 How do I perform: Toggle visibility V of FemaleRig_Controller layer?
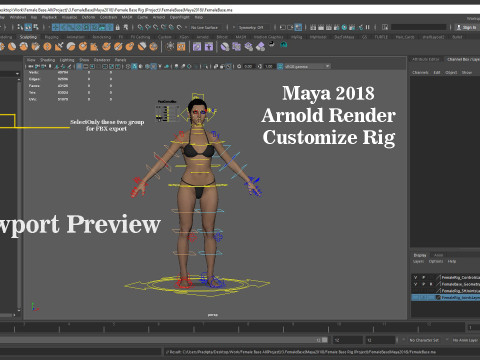415,277
